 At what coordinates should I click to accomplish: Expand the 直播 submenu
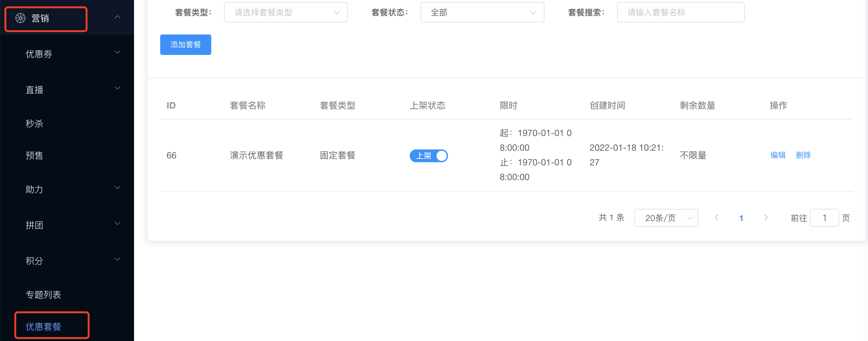(x=117, y=88)
